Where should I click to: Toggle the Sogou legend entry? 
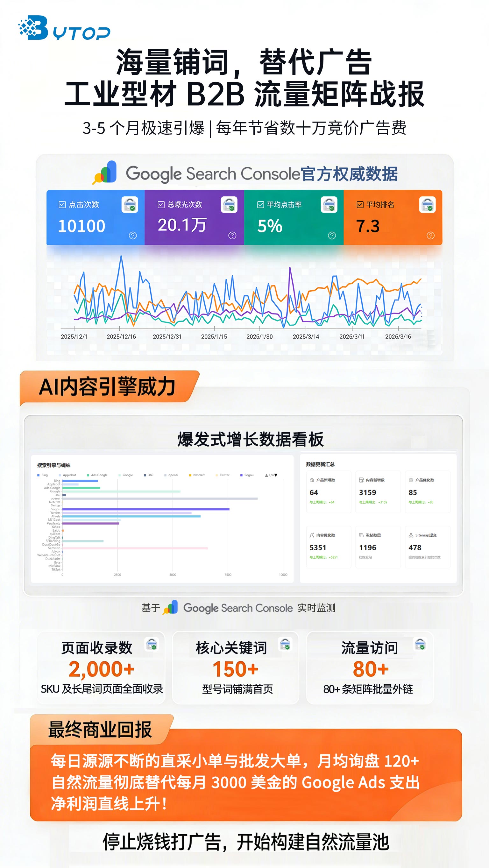[247, 475]
